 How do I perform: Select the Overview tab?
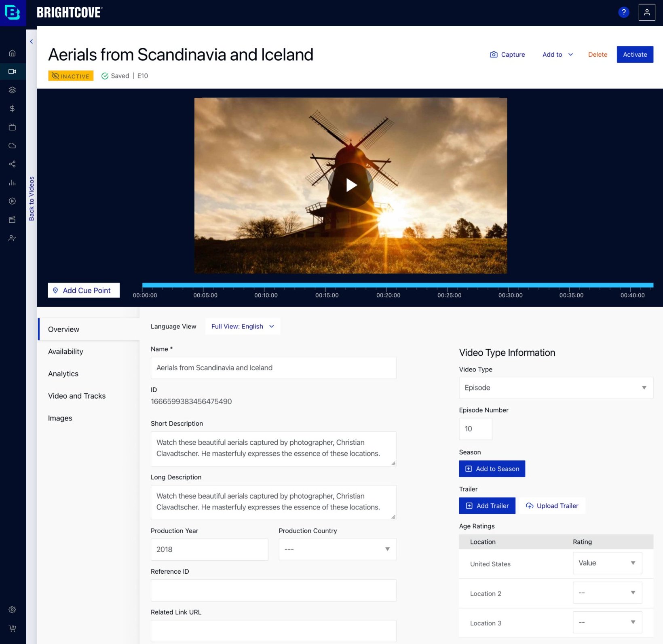coord(89,329)
